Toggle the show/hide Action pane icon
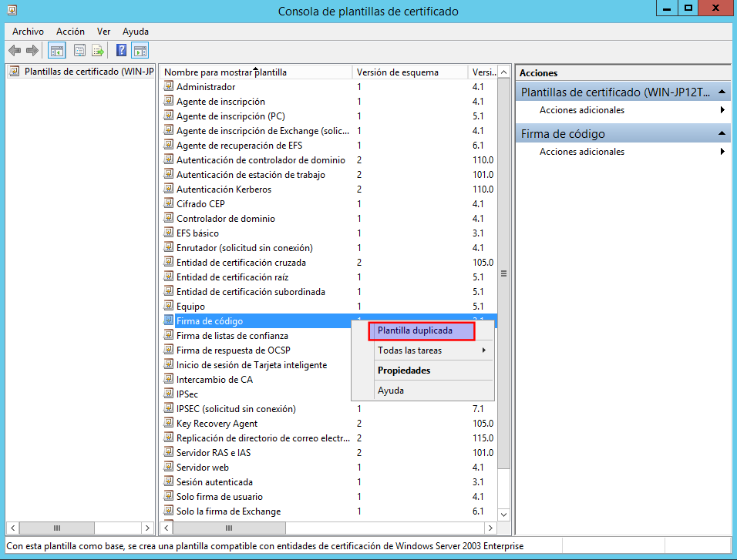Image resolution: width=737 pixels, height=560 pixels. 140,51
